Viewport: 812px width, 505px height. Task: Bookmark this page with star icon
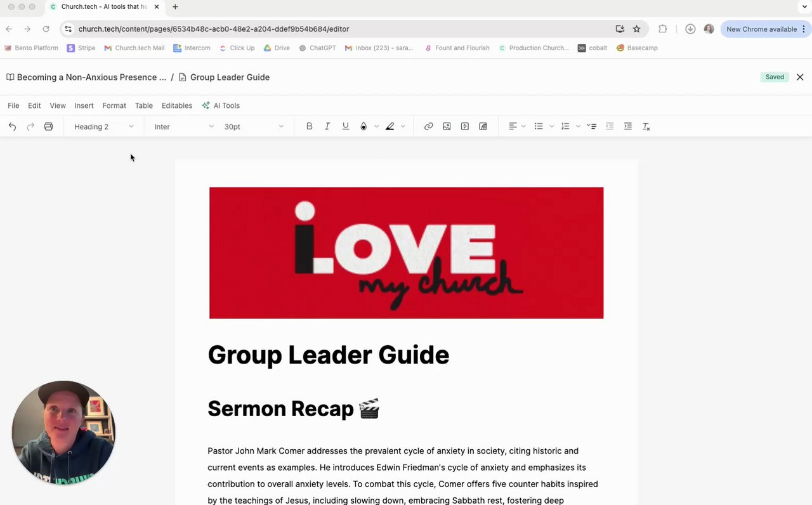coord(636,29)
